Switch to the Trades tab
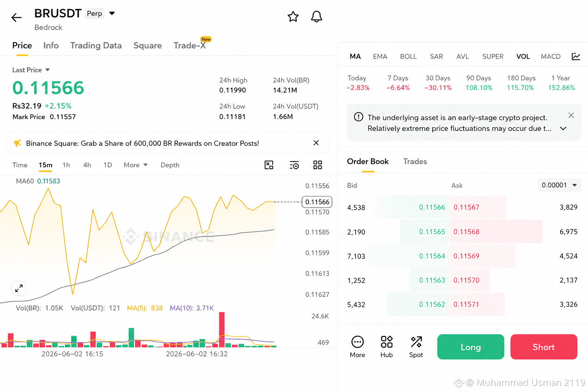This screenshot has width=588, height=392. point(415,161)
